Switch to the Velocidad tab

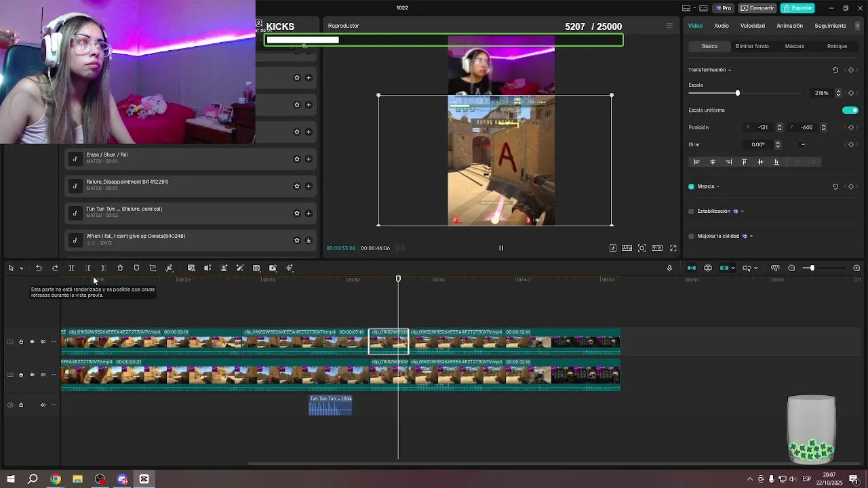pyautogui.click(x=752, y=26)
